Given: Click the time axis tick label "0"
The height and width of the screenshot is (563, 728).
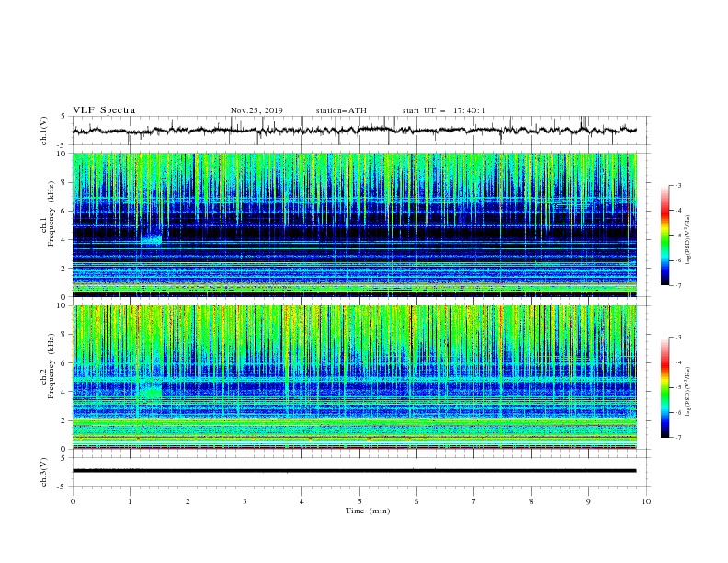Looking at the screenshot, I should click(x=73, y=501).
